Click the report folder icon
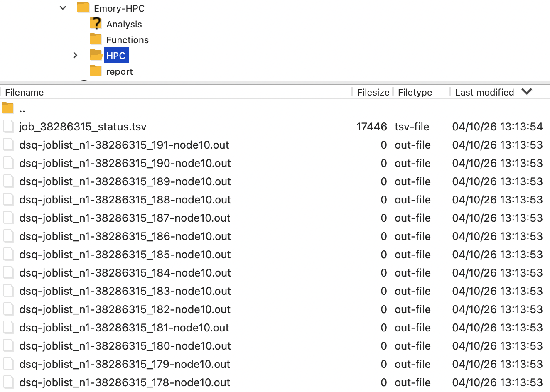550x392 pixels. coord(96,71)
